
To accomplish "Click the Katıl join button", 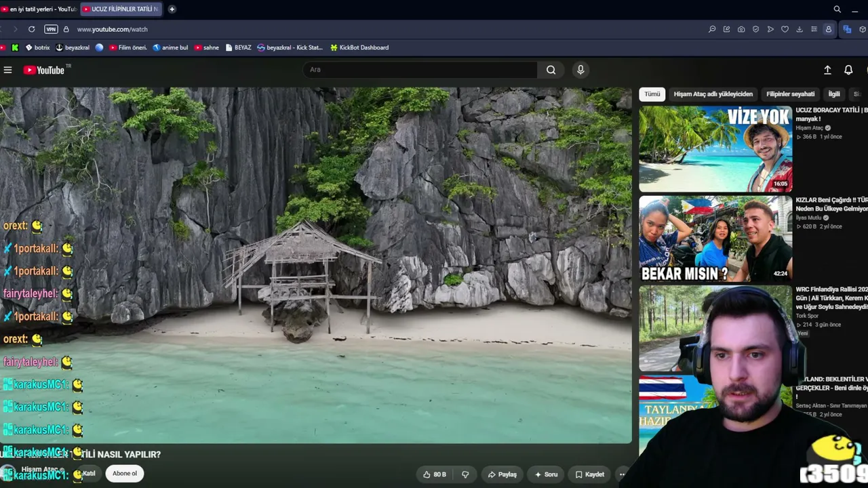I will pos(89,474).
